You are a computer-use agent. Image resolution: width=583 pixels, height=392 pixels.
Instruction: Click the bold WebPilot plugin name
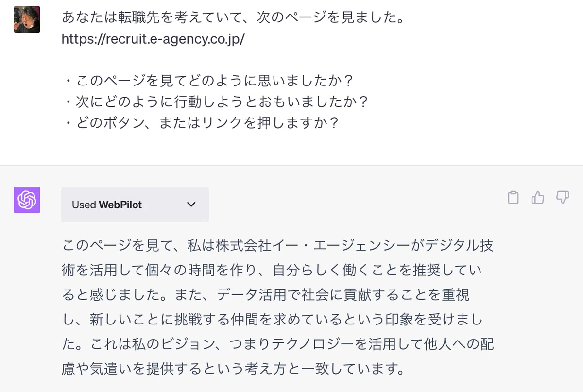120,205
